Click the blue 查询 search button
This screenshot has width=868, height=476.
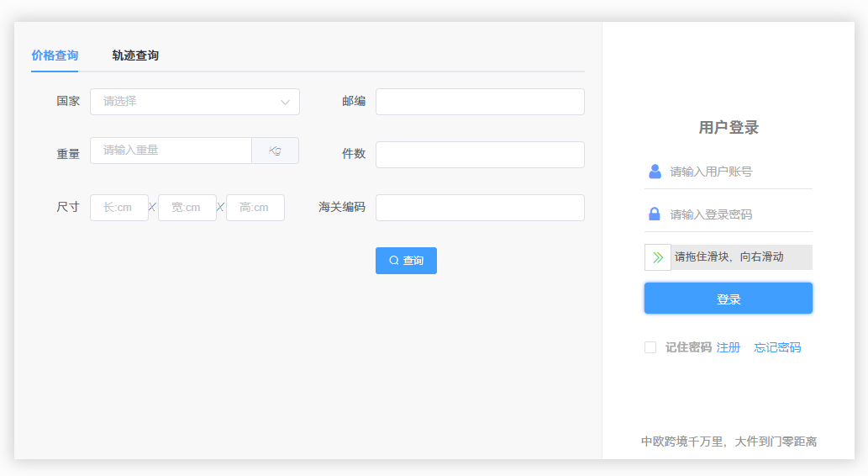coord(407,261)
